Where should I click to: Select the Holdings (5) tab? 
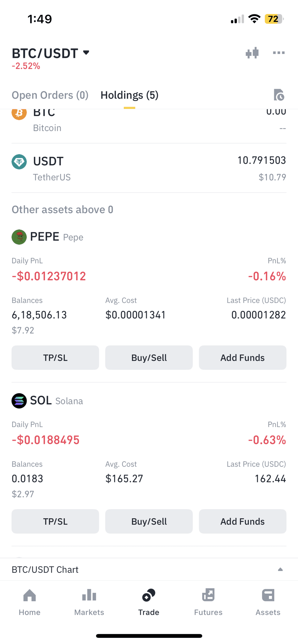point(130,95)
